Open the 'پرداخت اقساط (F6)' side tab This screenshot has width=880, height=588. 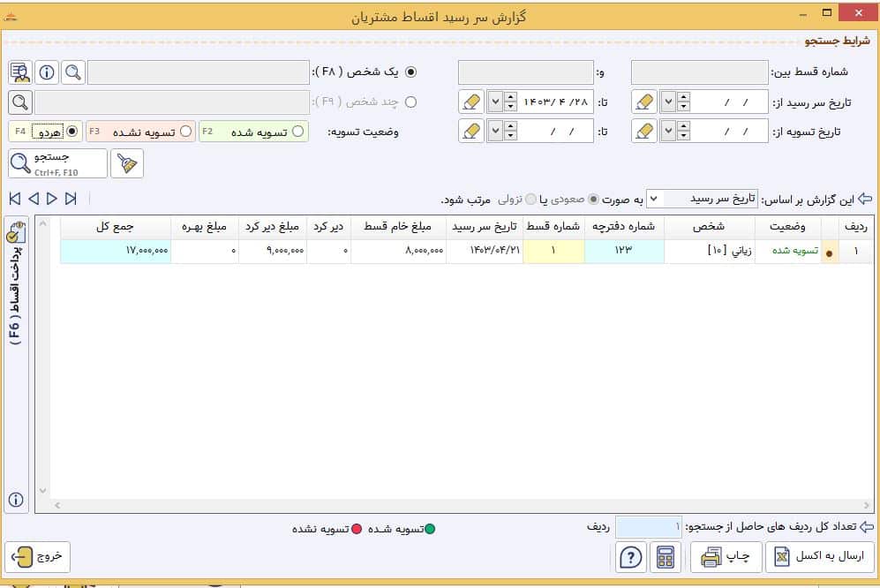point(16,283)
